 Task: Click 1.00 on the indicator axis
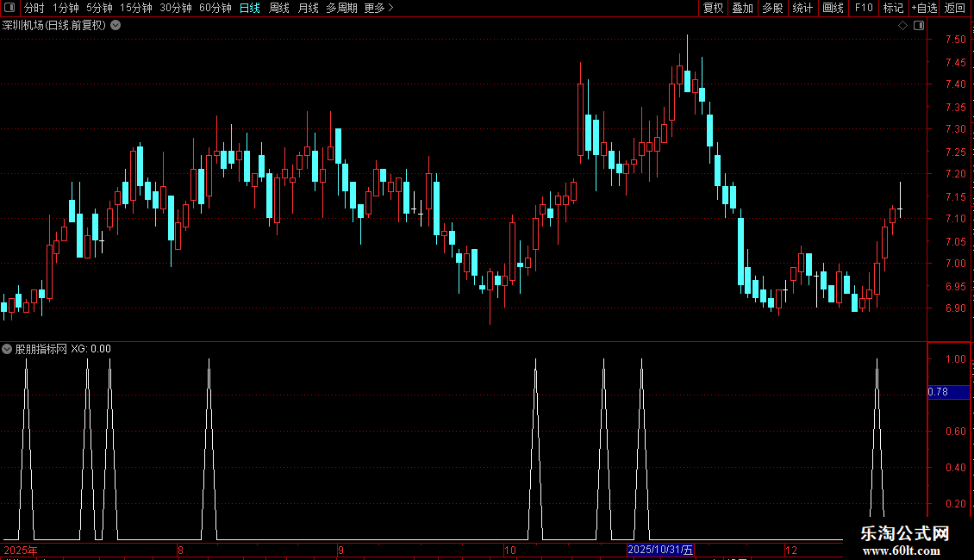click(x=955, y=359)
